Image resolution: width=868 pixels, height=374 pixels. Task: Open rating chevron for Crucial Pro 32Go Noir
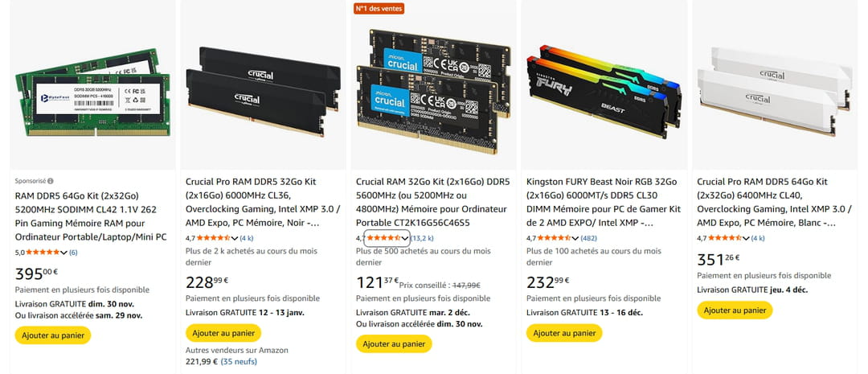point(235,238)
